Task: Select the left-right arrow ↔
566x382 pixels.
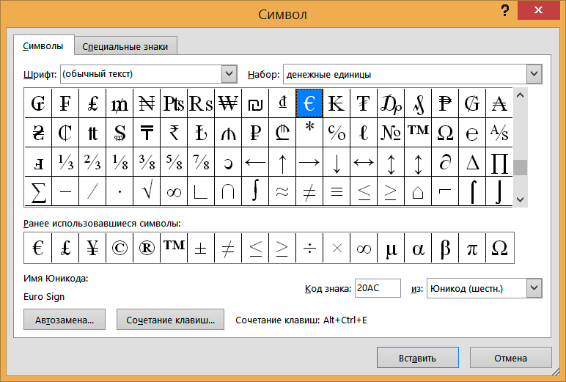Action: pos(363,162)
